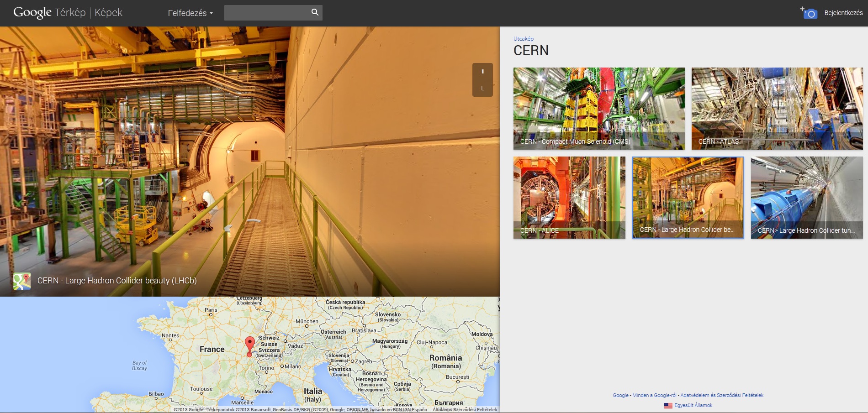This screenshot has width=868, height=413.
Task: View the CERN - ALICE thumbnail
Action: point(569,198)
